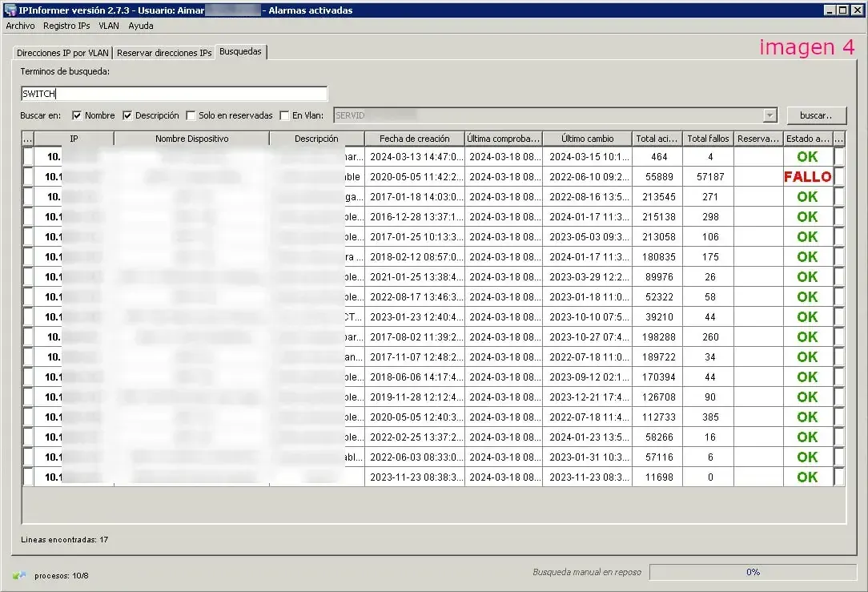
Task: Click the IPInformer app icon in title bar
Action: [x=10, y=10]
